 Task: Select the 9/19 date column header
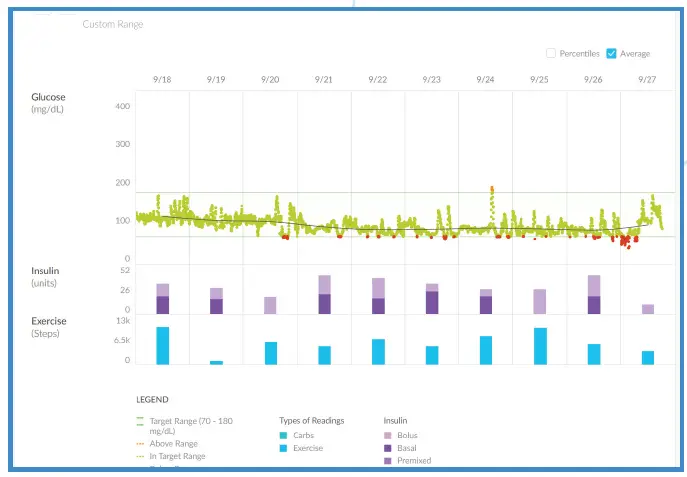pos(216,80)
